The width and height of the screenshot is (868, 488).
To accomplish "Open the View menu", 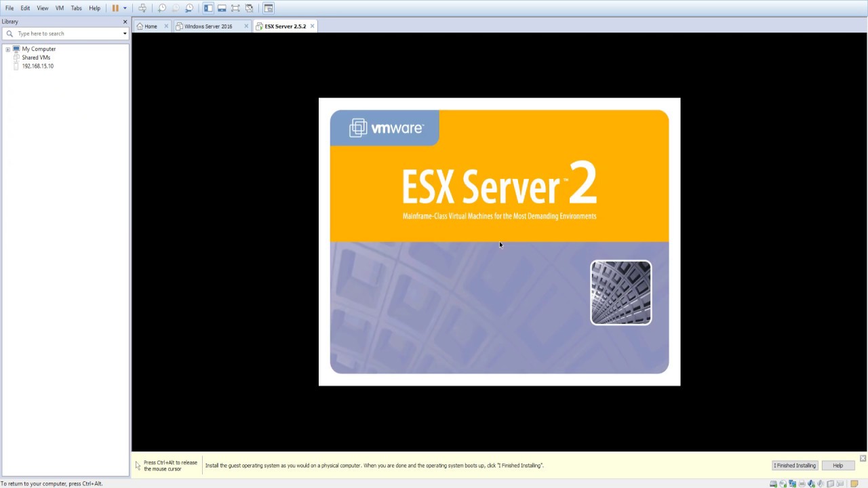I will click(x=43, y=8).
